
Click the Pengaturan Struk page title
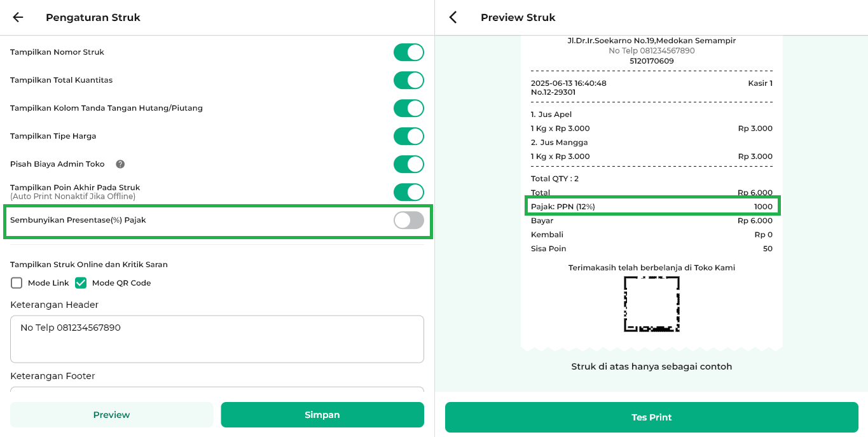(93, 18)
